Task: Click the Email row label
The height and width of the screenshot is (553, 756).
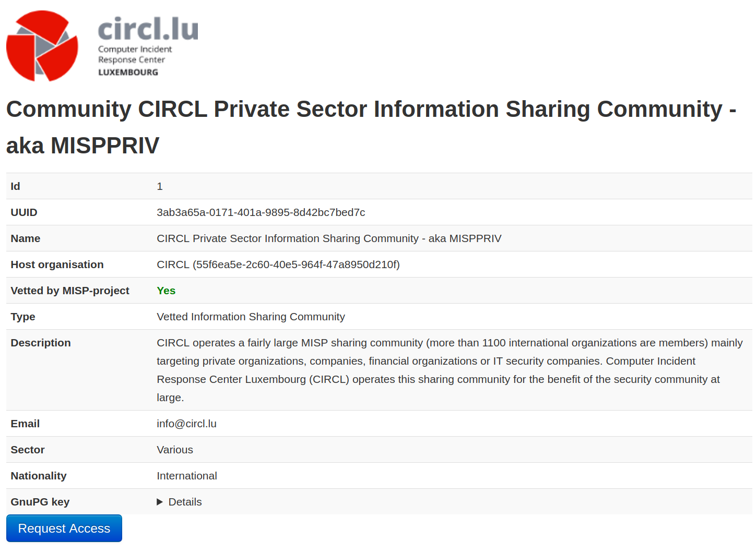Action: (x=25, y=424)
